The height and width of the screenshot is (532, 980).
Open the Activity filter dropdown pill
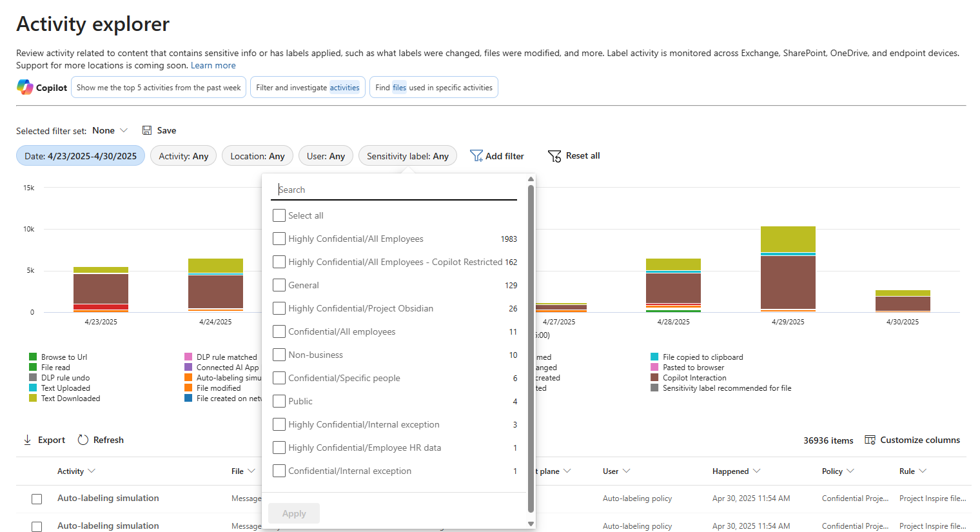click(x=183, y=156)
